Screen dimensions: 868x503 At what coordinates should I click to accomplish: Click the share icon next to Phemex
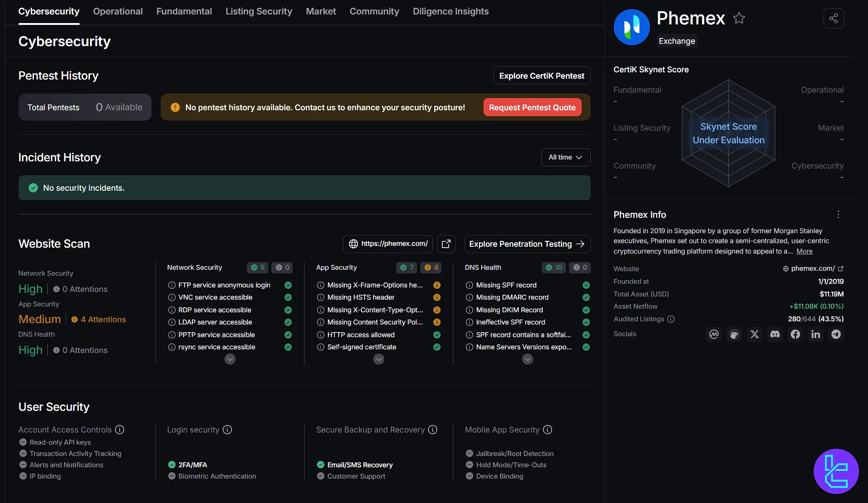(833, 19)
